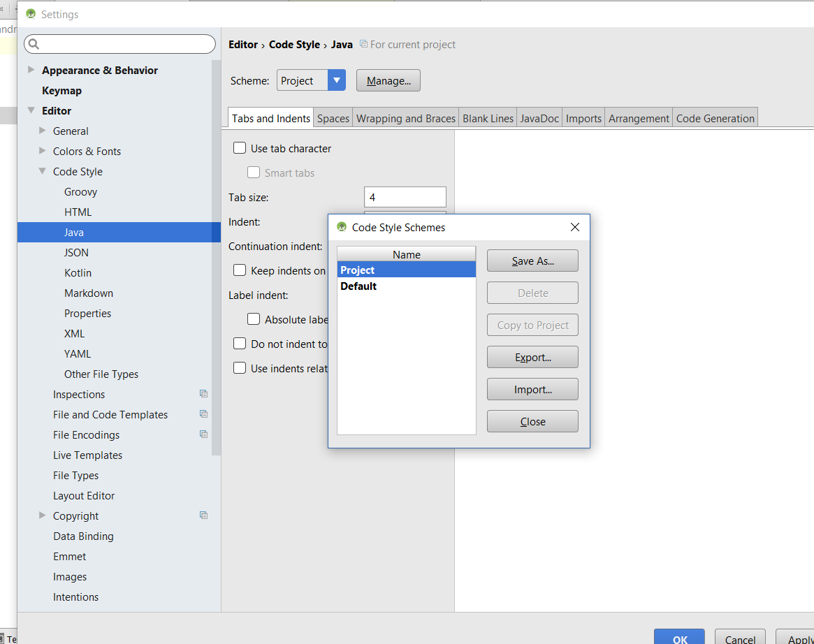Click the Android Studio icon in Code Style Schemes dialog

(x=342, y=227)
